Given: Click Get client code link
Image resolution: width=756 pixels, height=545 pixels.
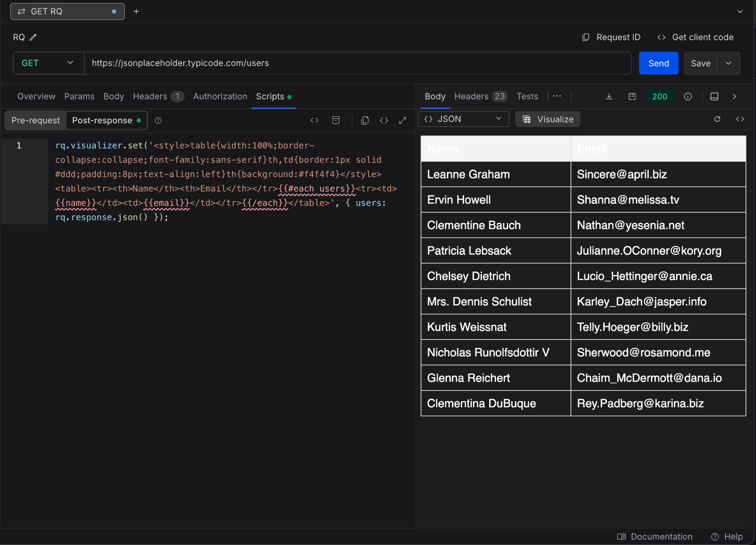Looking at the screenshot, I should coord(703,37).
